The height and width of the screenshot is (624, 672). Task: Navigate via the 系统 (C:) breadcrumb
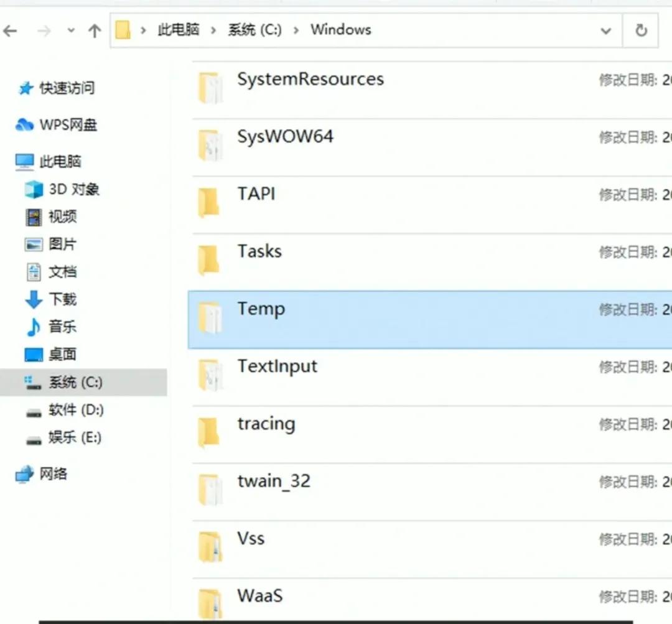(254, 29)
